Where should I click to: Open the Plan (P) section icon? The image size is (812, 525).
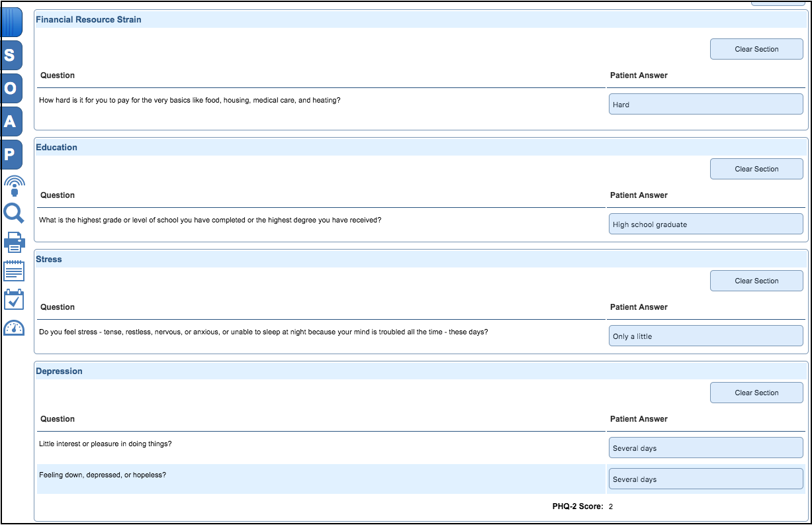tap(13, 154)
